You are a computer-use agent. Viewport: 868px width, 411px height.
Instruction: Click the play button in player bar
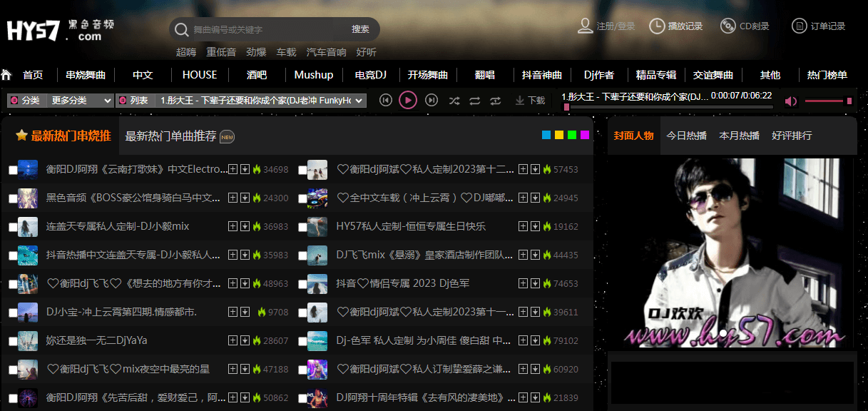coord(408,101)
